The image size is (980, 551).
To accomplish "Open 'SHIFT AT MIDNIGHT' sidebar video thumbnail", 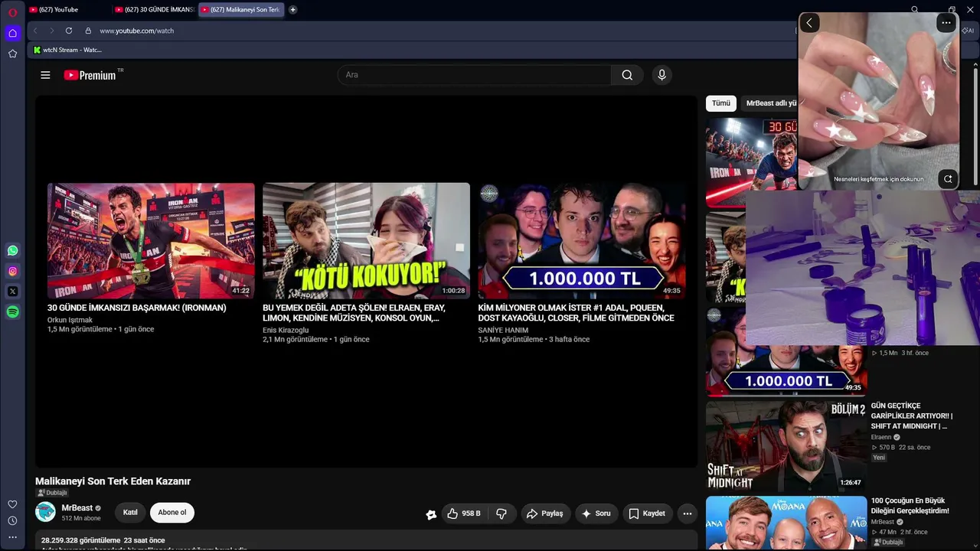I will (x=786, y=445).
